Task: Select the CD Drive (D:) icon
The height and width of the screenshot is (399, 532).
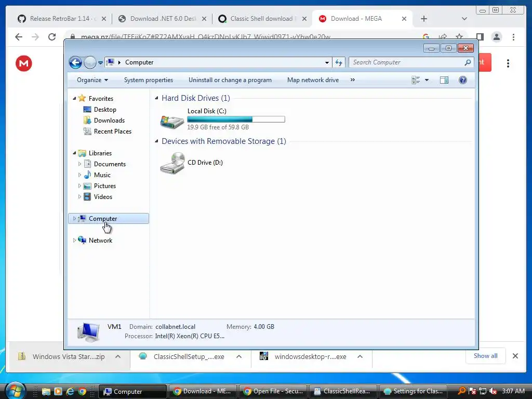Action: point(172,163)
